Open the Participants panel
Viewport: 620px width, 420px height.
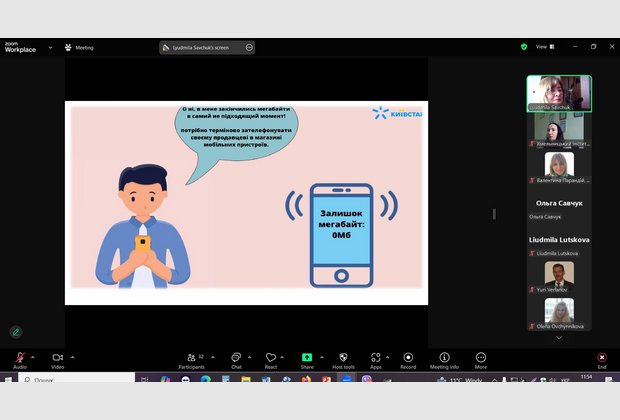191,358
